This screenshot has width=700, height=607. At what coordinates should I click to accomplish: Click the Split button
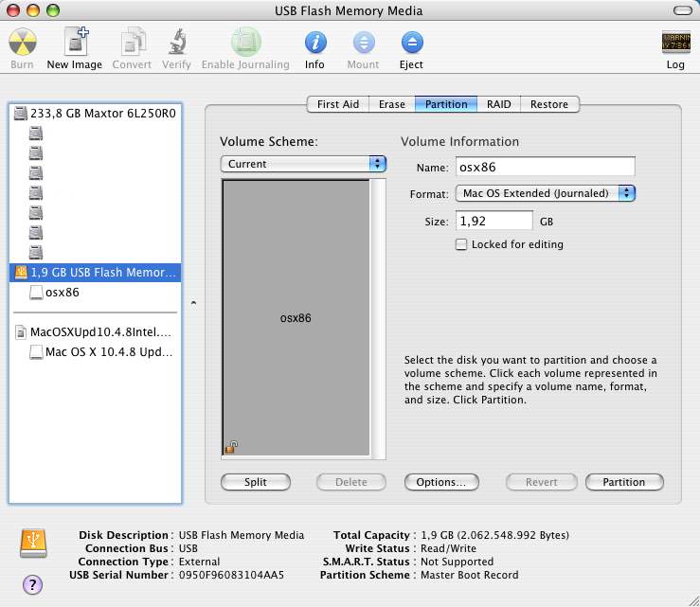256,482
